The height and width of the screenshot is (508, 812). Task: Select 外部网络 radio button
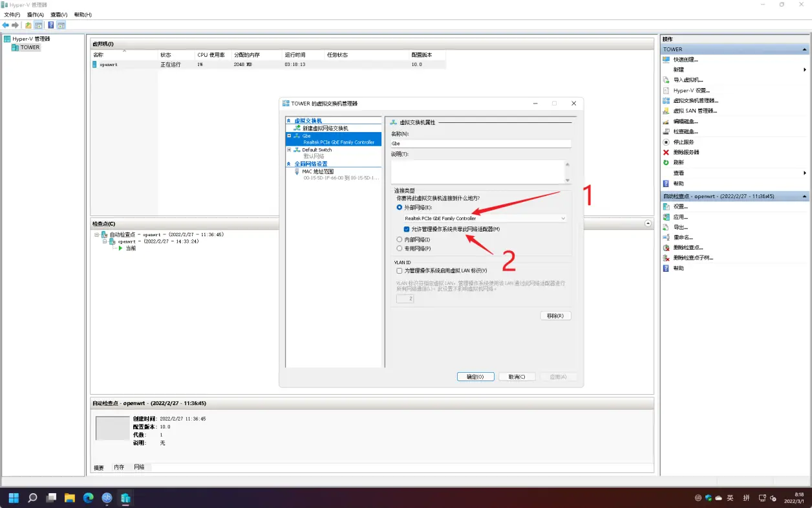point(399,208)
